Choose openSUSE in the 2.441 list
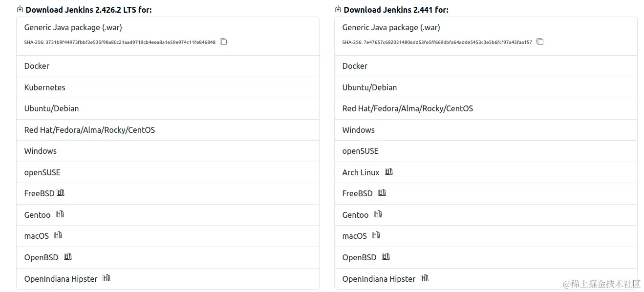This screenshot has height=292, width=644. point(486,151)
